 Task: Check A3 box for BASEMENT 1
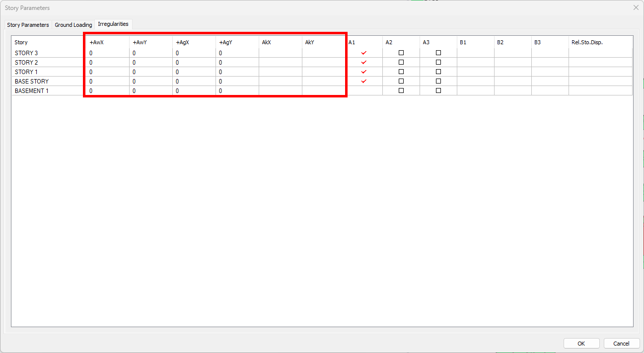coord(438,90)
